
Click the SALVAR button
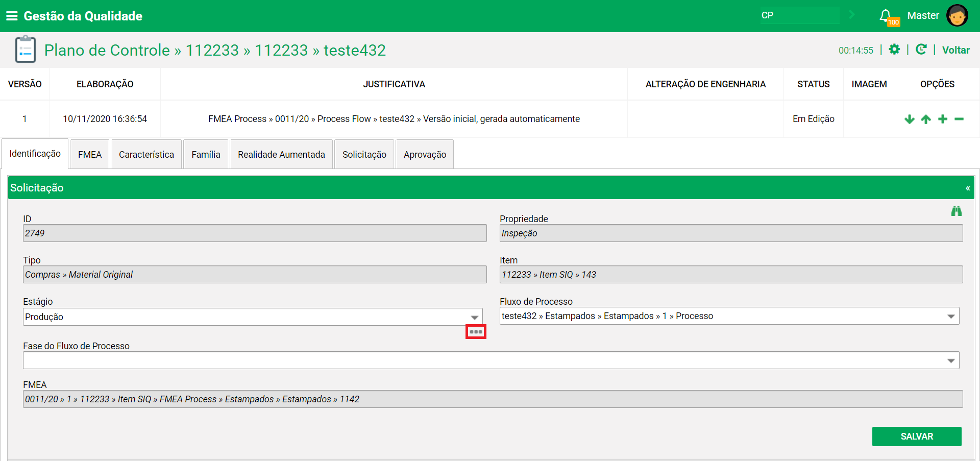(917, 436)
